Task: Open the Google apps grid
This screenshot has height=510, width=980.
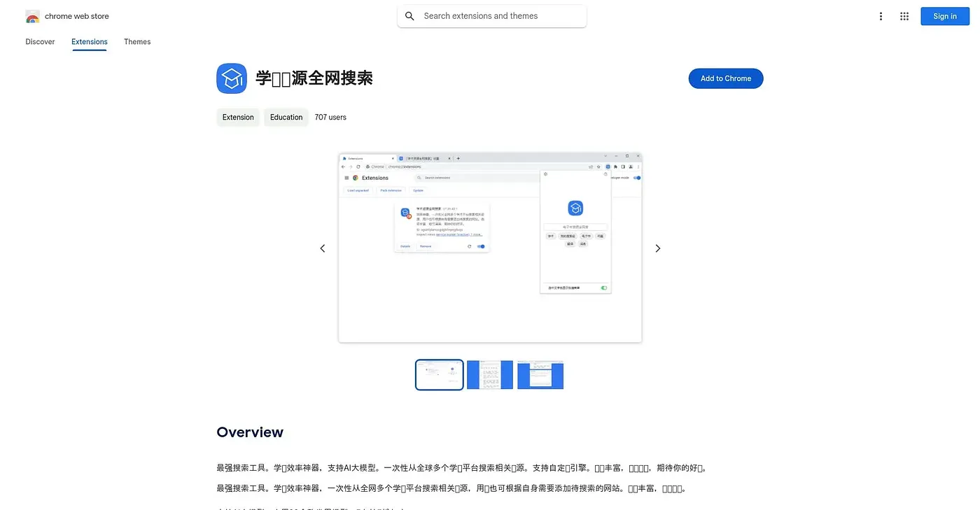Action: (x=904, y=16)
